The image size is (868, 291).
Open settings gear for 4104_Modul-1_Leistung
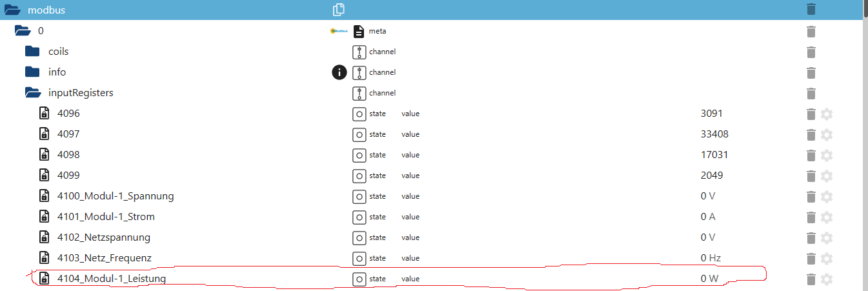tap(827, 279)
